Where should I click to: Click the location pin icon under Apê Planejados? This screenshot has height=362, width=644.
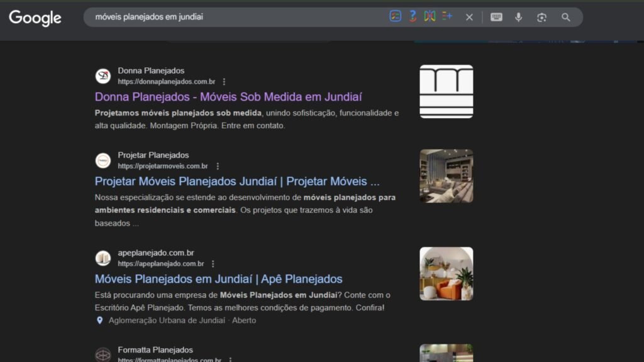(99, 321)
